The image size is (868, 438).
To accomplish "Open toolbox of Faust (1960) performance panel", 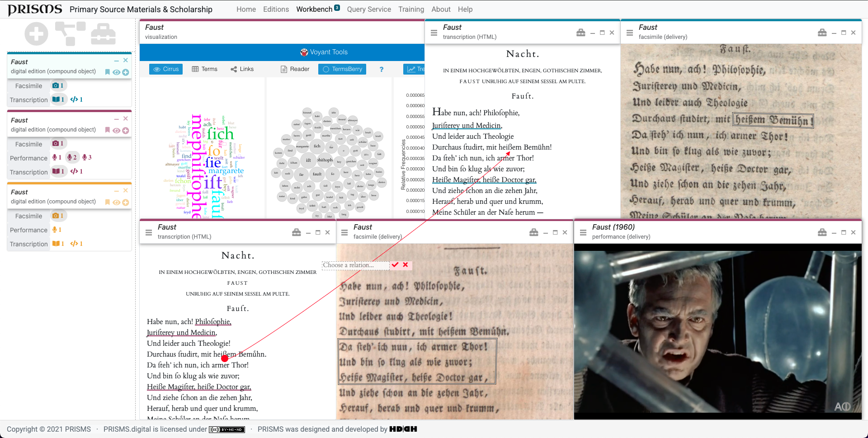I will coord(822,232).
